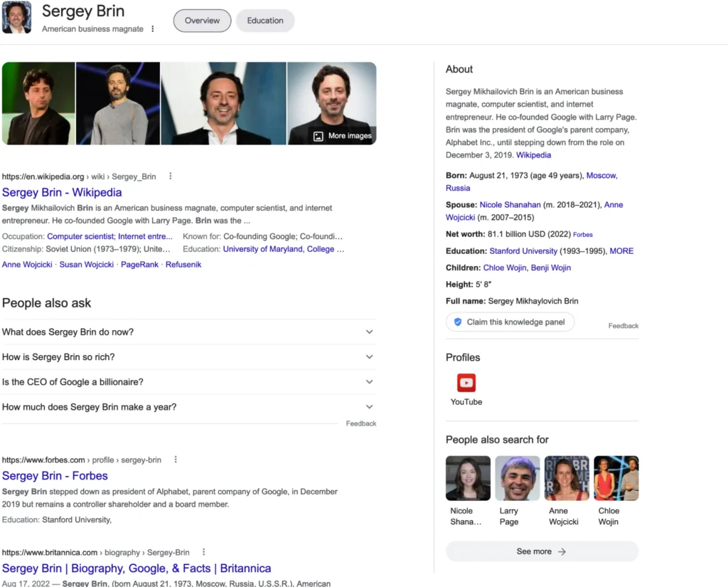Expand 'Is the CEO of Google a billionaire?'
The width and height of the screenshot is (728, 587).
click(x=189, y=381)
